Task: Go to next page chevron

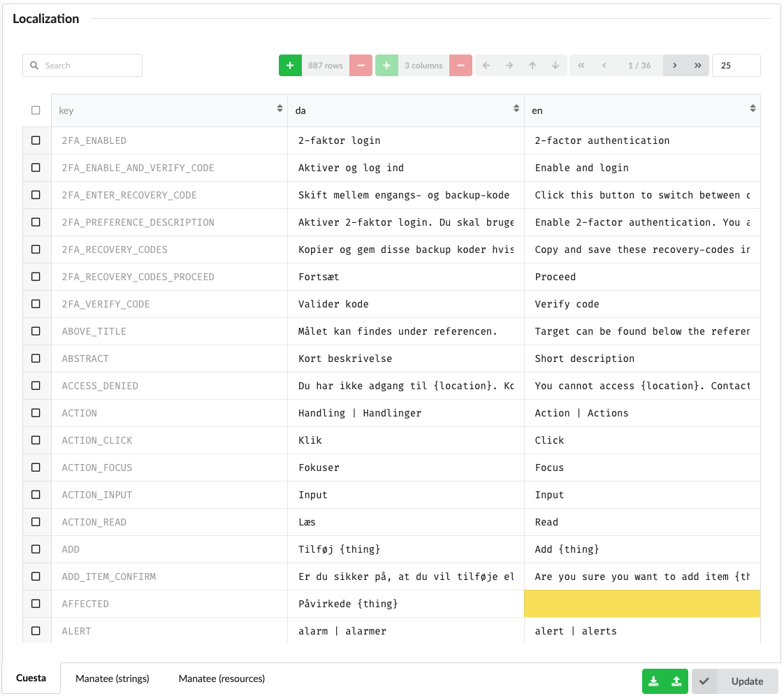Action: tap(674, 66)
